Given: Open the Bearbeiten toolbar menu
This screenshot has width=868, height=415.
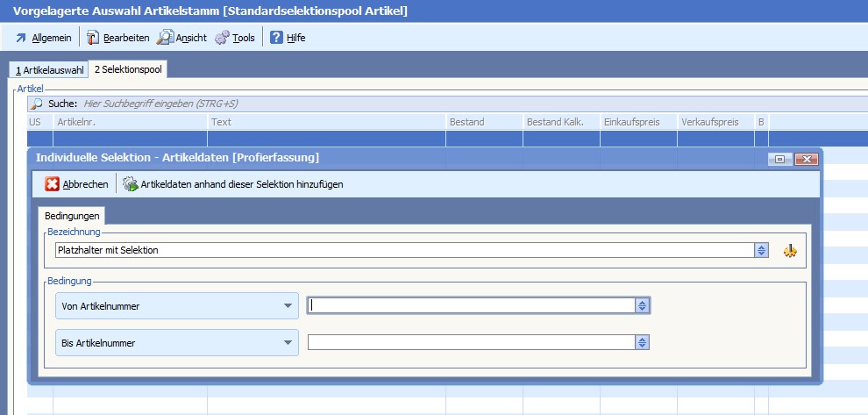Looking at the screenshot, I should click(x=118, y=38).
